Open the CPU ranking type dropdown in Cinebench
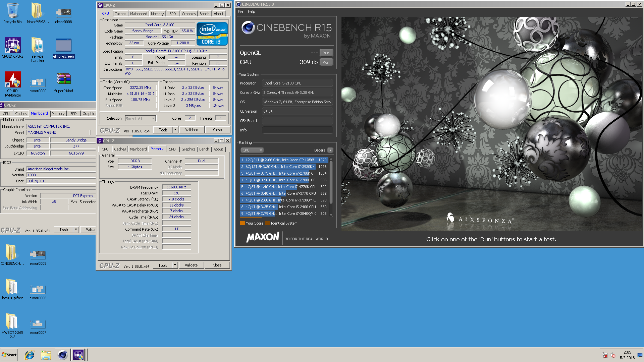 pos(252,150)
